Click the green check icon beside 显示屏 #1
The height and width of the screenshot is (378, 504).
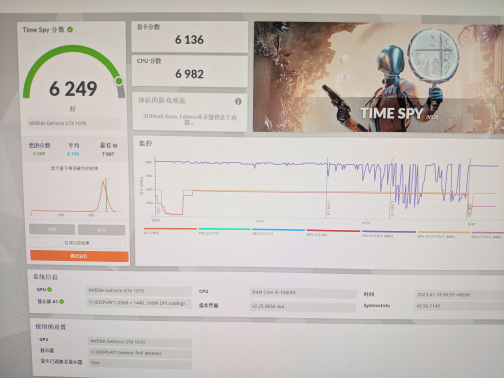pos(62,301)
